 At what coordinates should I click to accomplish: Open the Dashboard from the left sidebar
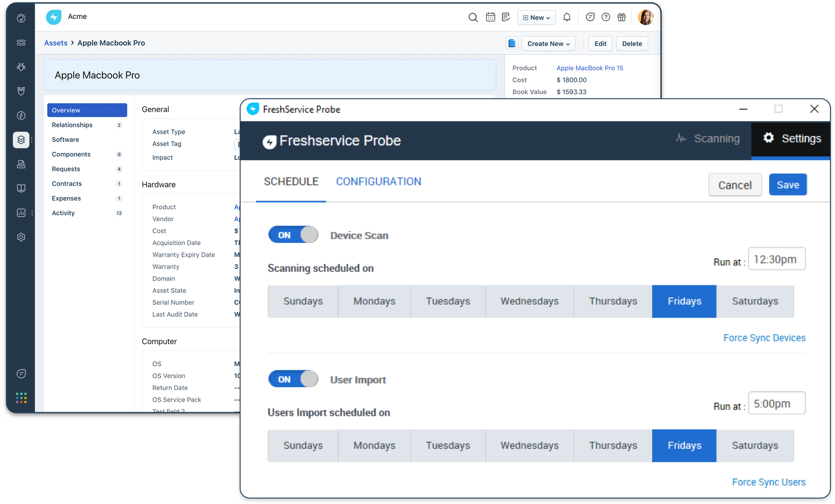coord(21,18)
